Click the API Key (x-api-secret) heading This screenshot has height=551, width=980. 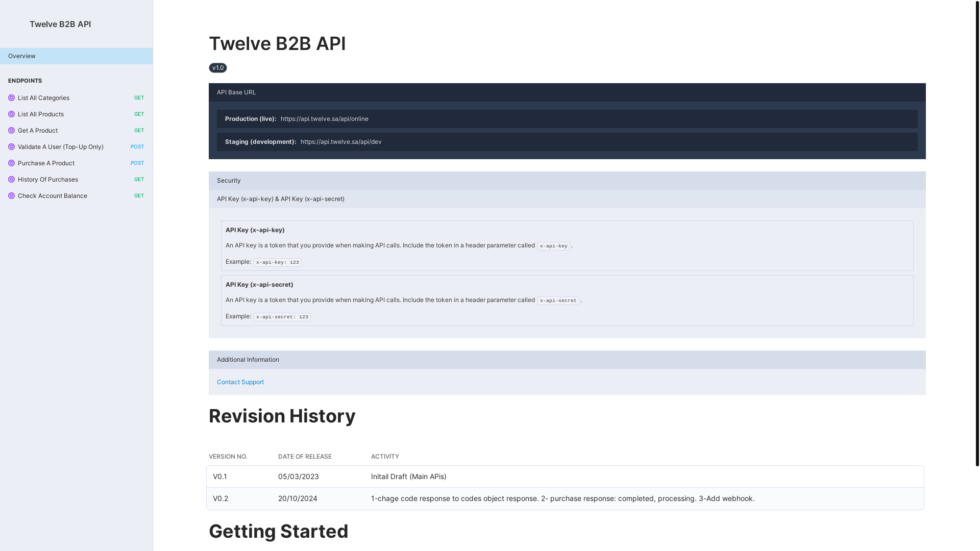259,285
